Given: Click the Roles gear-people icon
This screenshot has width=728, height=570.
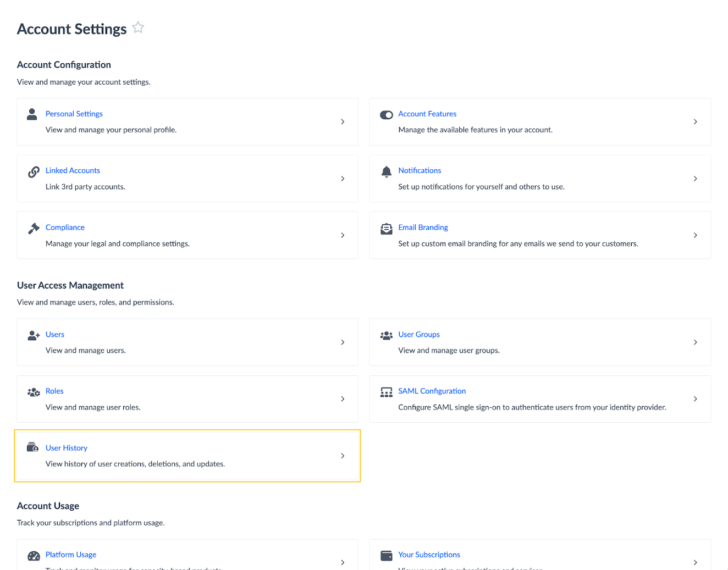Looking at the screenshot, I should tap(34, 392).
